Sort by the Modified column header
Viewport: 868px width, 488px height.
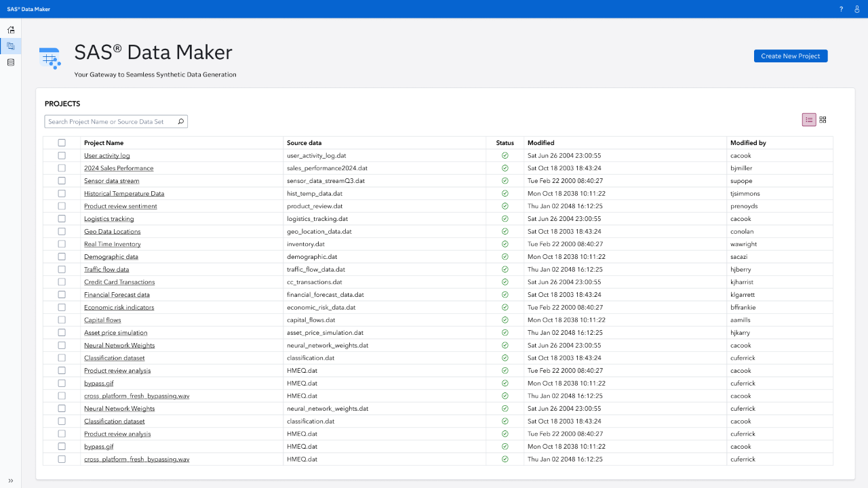(541, 143)
